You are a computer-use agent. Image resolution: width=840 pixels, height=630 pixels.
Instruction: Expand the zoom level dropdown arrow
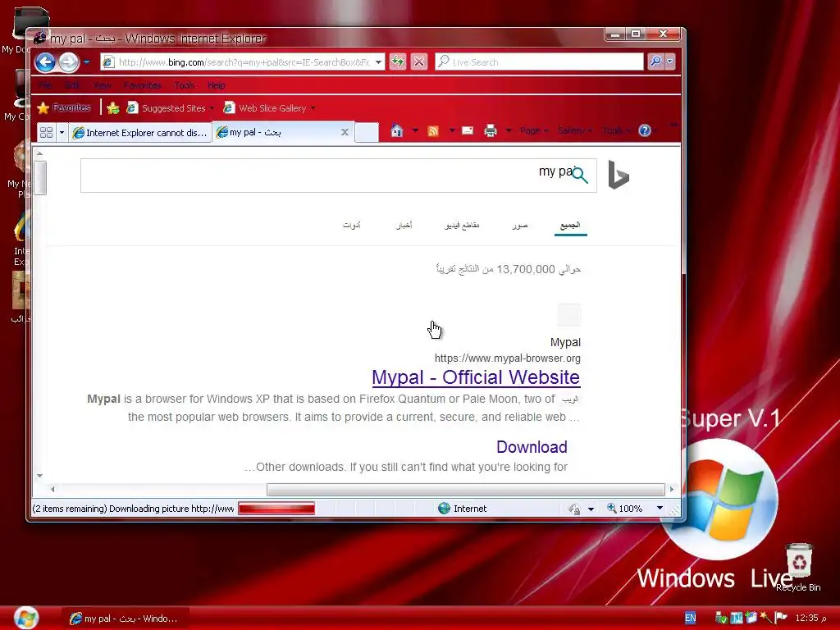click(660, 509)
